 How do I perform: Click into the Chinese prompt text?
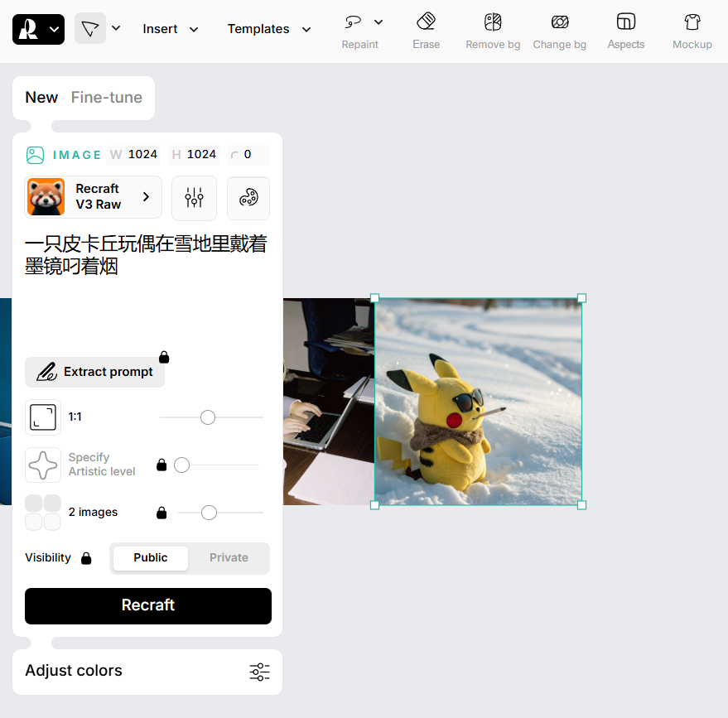pyautogui.click(x=146, y=255)
